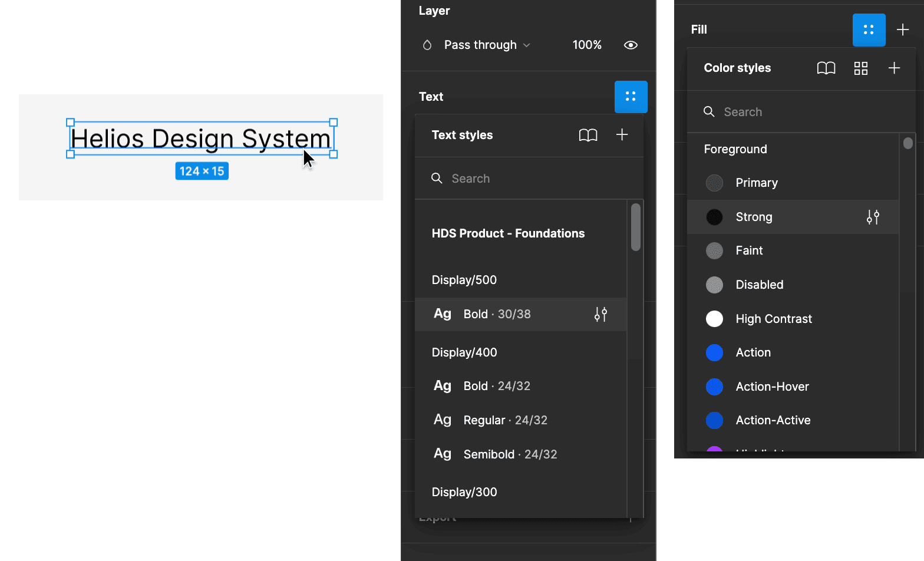
Task: Create new text style with plus icon
Action: (x=622, y=135)
